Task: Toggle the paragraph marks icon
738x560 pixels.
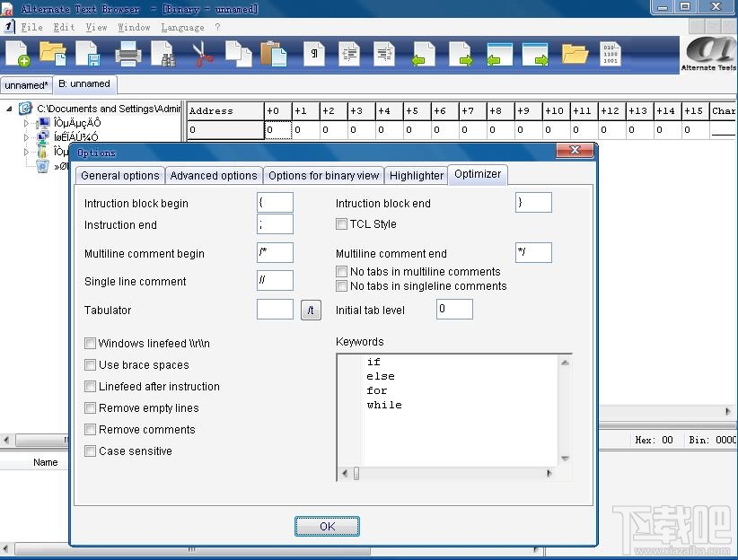Action: pos(314,54)
